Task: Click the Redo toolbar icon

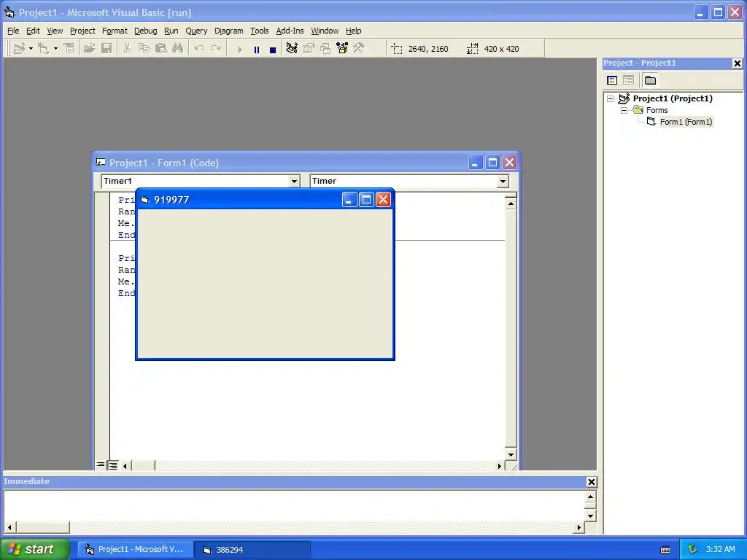Action: [x=216, y=49]
